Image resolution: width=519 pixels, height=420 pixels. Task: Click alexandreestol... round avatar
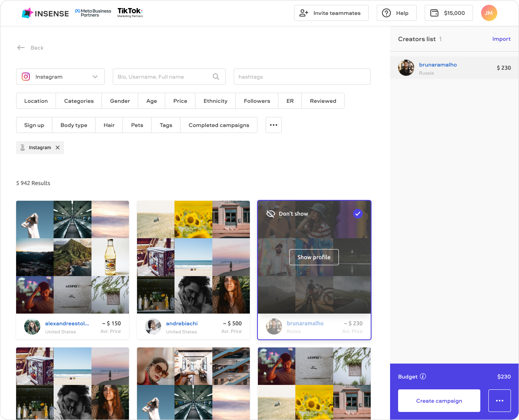click(32, 326)
